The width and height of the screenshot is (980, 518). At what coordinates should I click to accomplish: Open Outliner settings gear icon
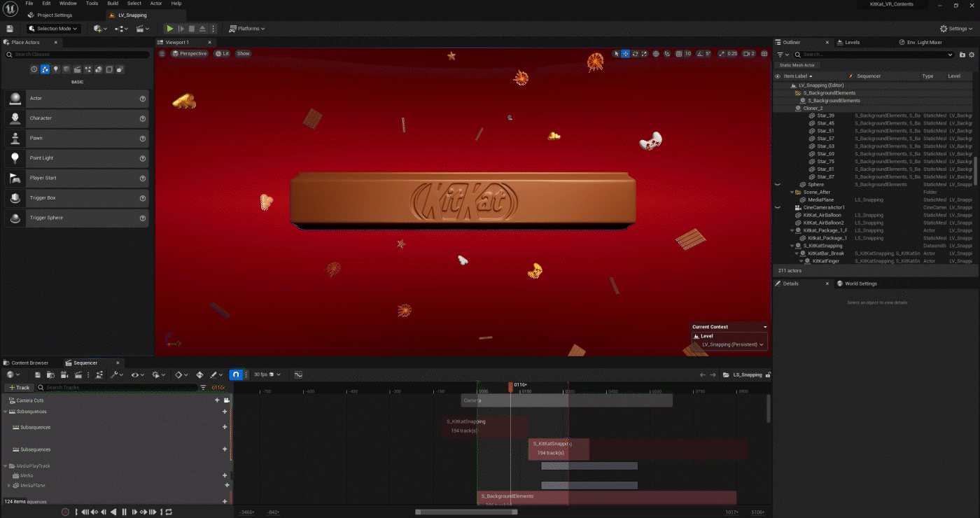tap(972, 55)
